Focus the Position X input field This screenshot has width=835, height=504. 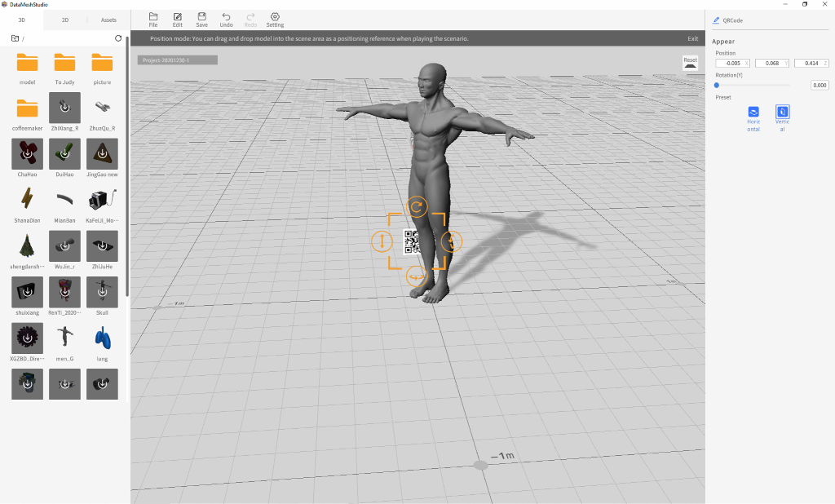click(x=733, y=64)
